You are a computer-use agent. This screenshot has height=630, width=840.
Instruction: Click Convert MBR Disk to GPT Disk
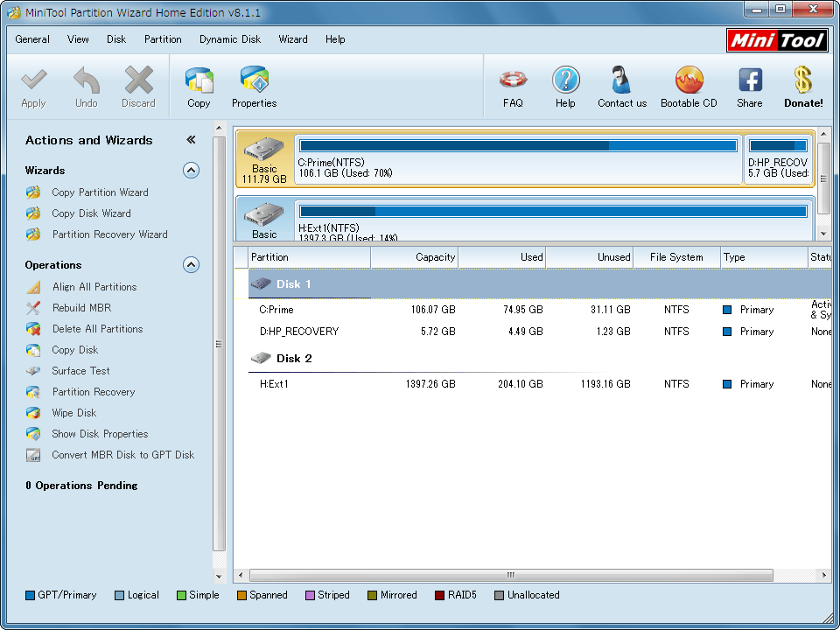(x=123, y=455)
